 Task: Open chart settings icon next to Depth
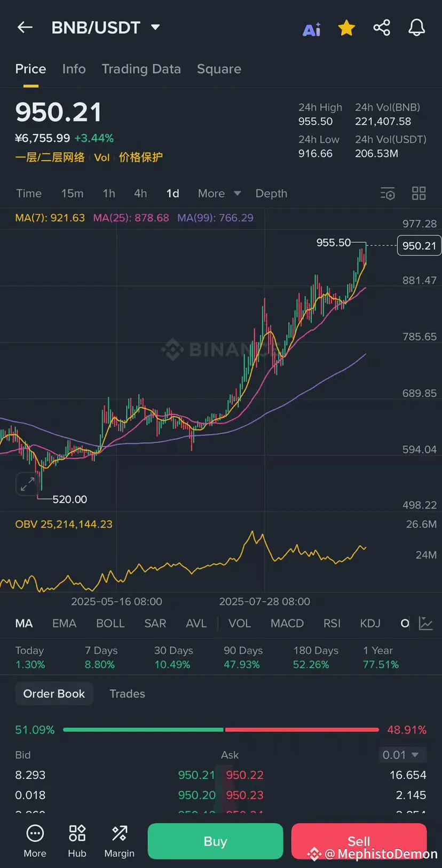point(388,193)
